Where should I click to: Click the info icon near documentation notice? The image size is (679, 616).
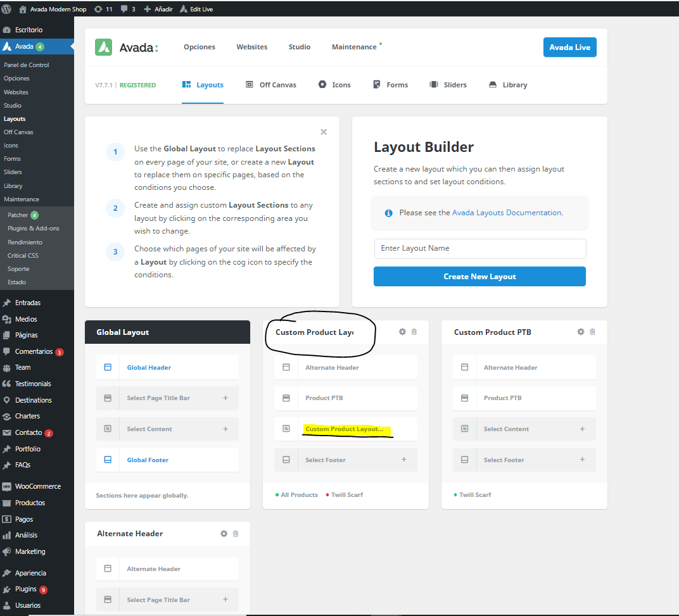coord(388,213)
